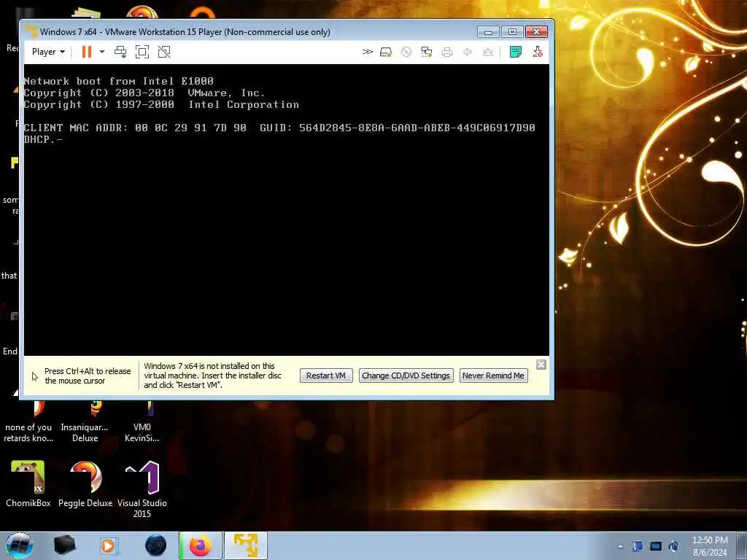The image size is (747, 560).
Task: Expand the power options dropdown arrow
Action: (102, 52)
